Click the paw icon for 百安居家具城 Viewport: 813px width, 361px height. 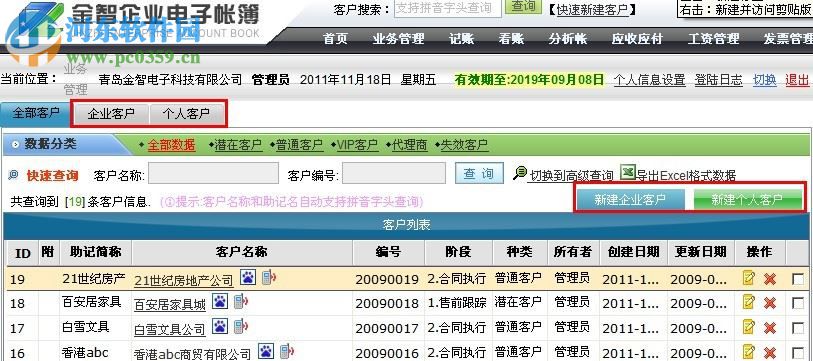click(220, 301)
